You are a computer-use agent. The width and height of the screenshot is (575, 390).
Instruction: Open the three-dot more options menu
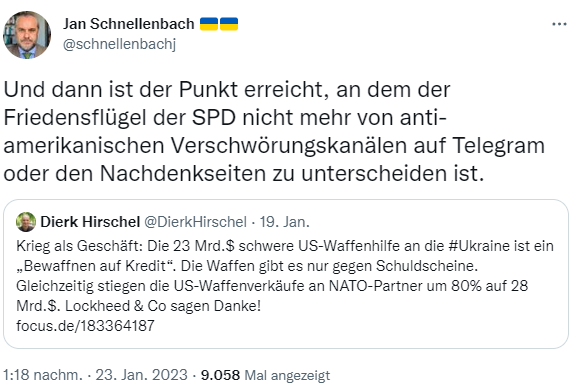click(559, 24)
